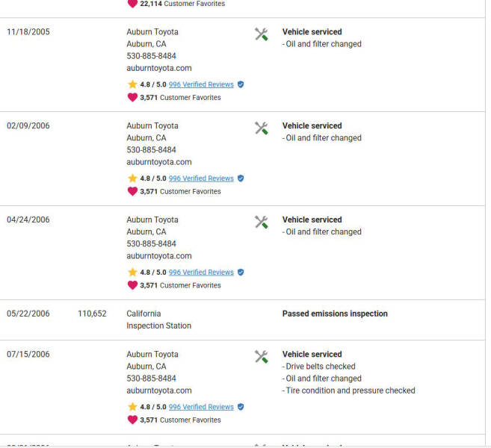Click the wrench service icon for 11/18/2005

pos(261,34)
